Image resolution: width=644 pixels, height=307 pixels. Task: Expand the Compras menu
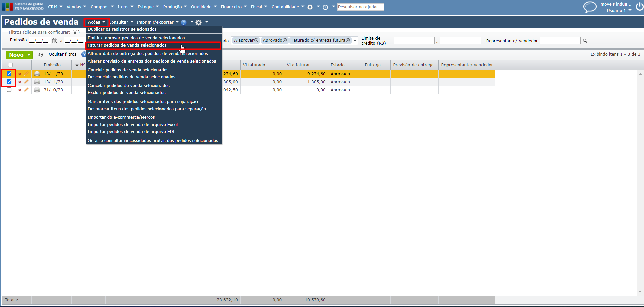click(x=102, y=7)
